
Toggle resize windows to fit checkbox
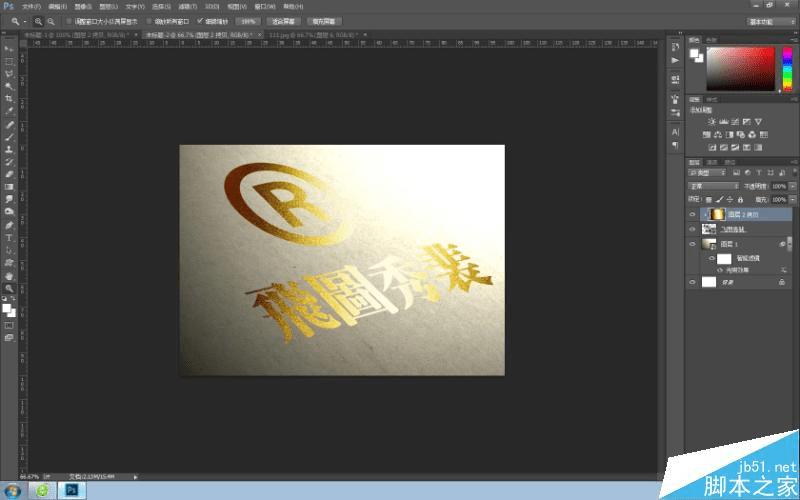pyautogui.click(x=69, y=21)
